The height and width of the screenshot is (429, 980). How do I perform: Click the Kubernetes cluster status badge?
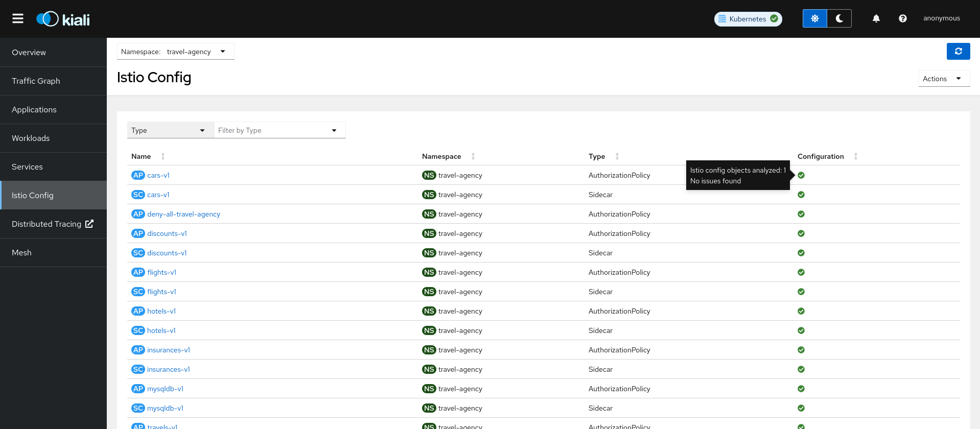(748, 19)
